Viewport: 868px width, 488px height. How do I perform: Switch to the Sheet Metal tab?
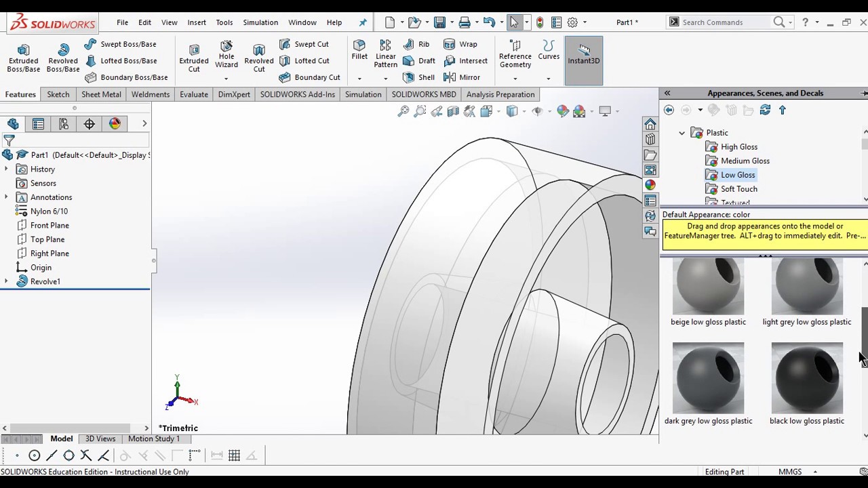click(101, 94)
